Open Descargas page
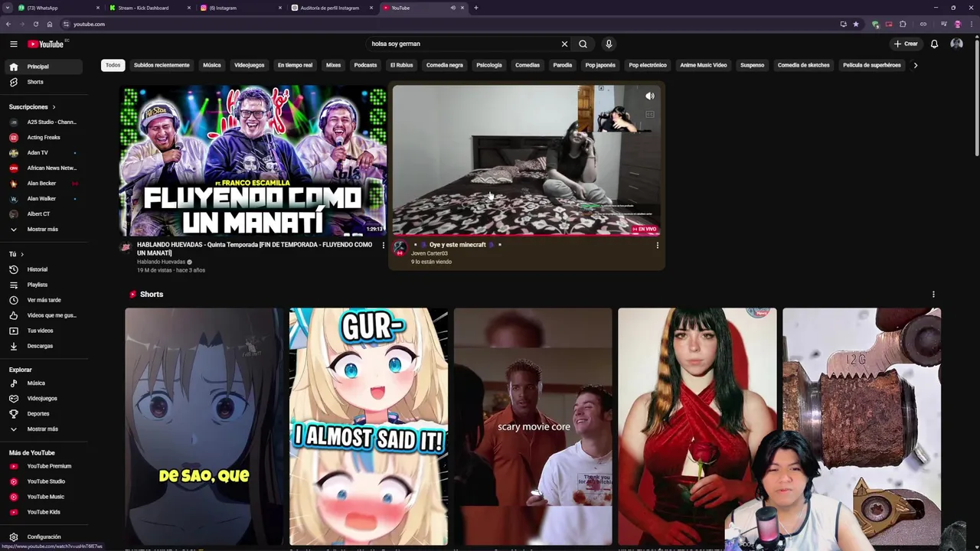The image size is (980, 551). 42,346
